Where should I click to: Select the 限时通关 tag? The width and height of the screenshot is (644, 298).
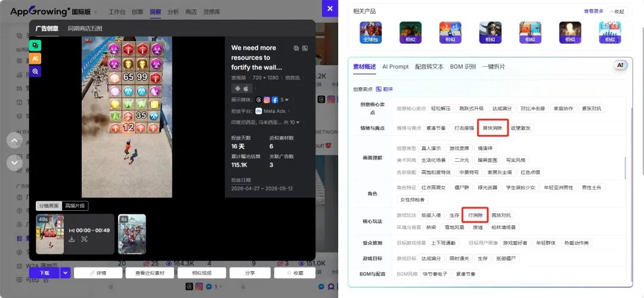[x=459, y=259]
